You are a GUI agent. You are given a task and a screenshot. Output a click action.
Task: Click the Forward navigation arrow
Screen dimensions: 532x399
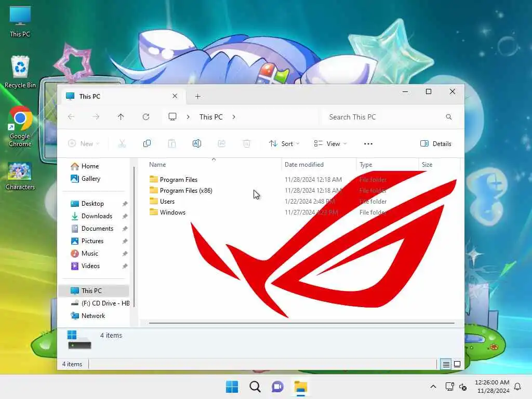(96, 117)
